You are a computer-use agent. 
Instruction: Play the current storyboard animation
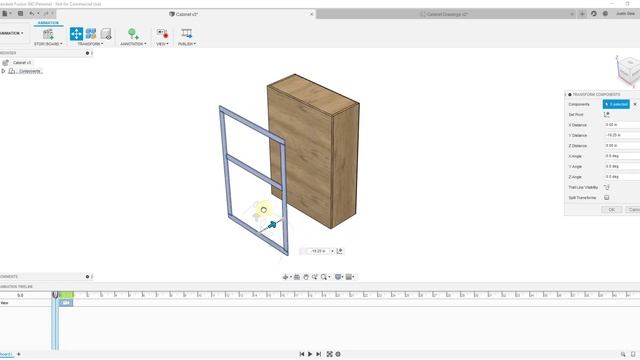(310, 354)
